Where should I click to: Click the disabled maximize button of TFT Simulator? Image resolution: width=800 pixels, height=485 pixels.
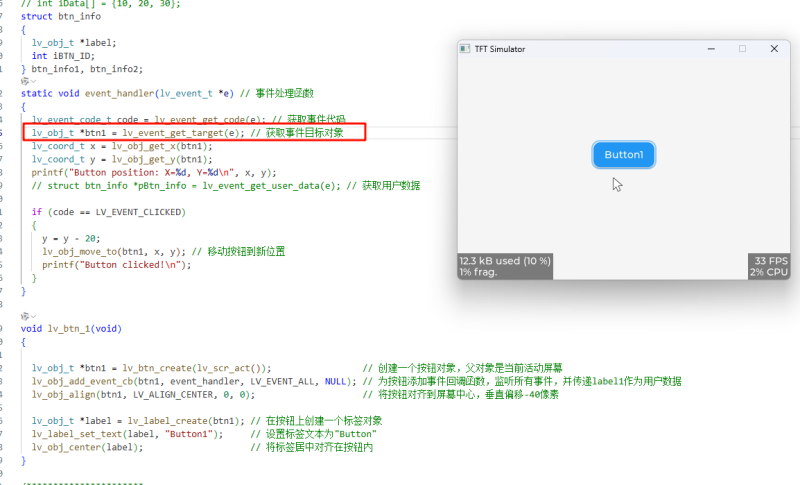tap(742, 48)
